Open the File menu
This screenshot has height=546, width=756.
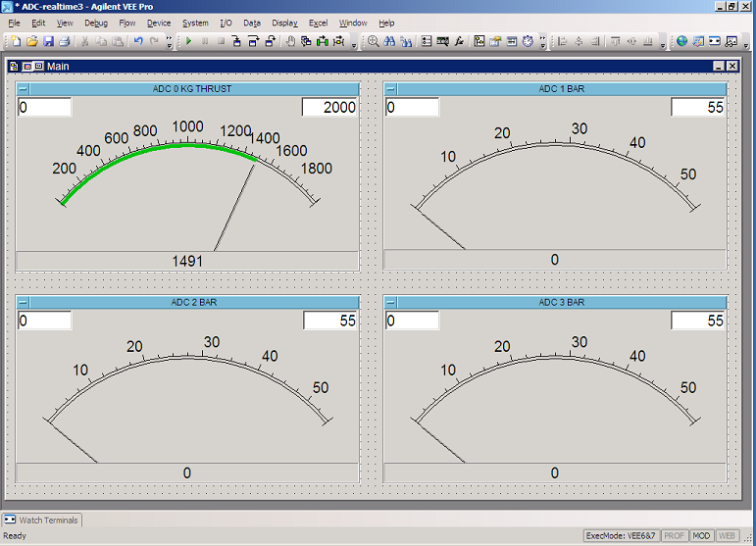coord(14,23)
